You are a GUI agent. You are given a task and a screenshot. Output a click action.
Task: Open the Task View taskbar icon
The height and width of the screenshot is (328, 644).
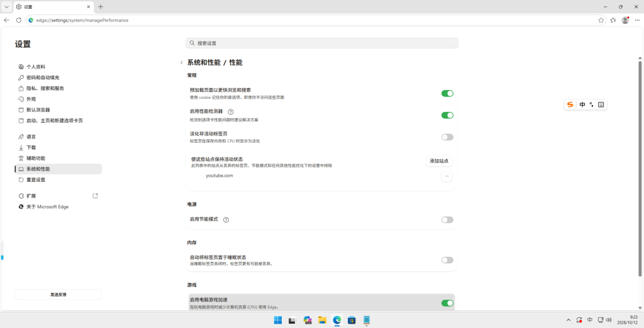pyautogui.click(x=292, y=320)
